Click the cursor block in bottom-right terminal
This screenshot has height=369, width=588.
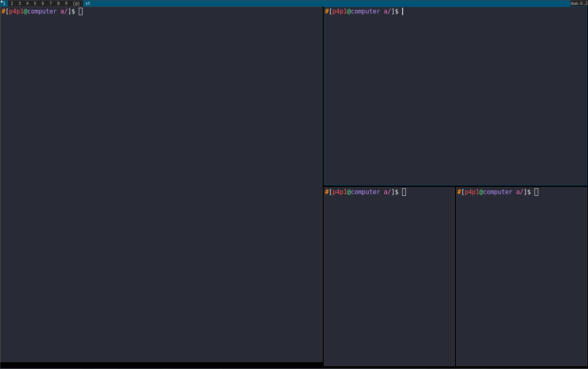(537, 192)
